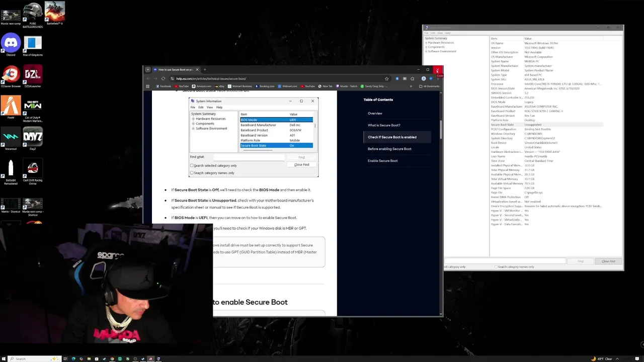
Task: Open a new browser tab
Action: (x=205, y=69)
